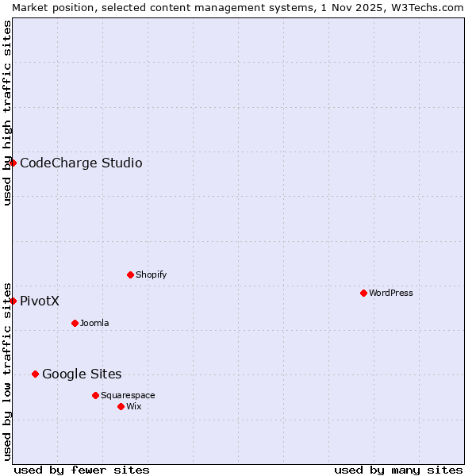The width and height of the screenshot is (476, 476).
Task: Click the red CodeCharge Studio data marker
Action: [x=13, y=163]
